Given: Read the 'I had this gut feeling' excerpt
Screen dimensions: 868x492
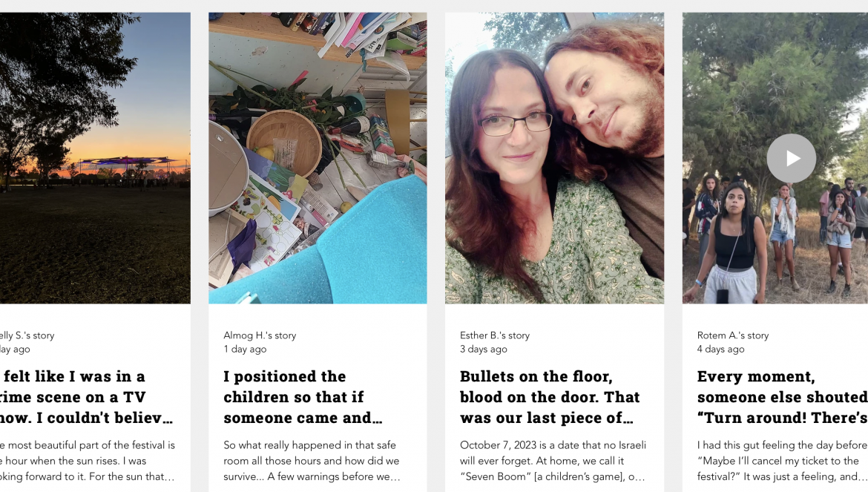Looking at the screenshot, I should 782,460.
